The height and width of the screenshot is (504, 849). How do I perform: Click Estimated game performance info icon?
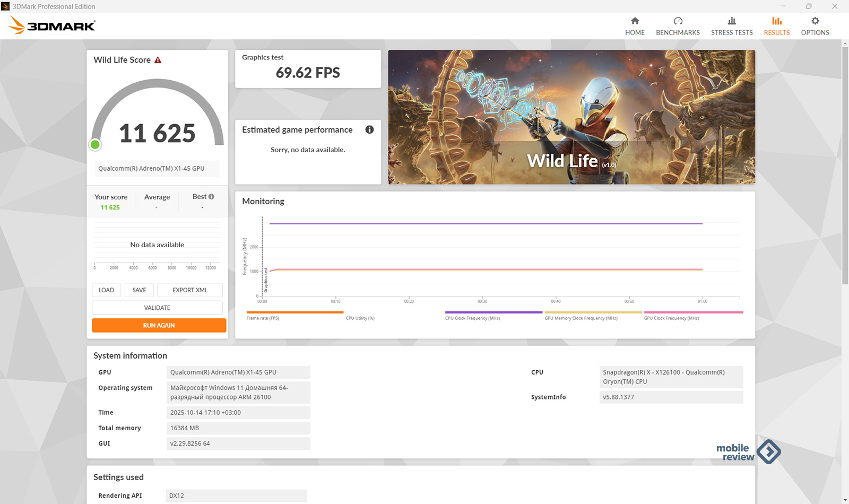tap(369, 130)
